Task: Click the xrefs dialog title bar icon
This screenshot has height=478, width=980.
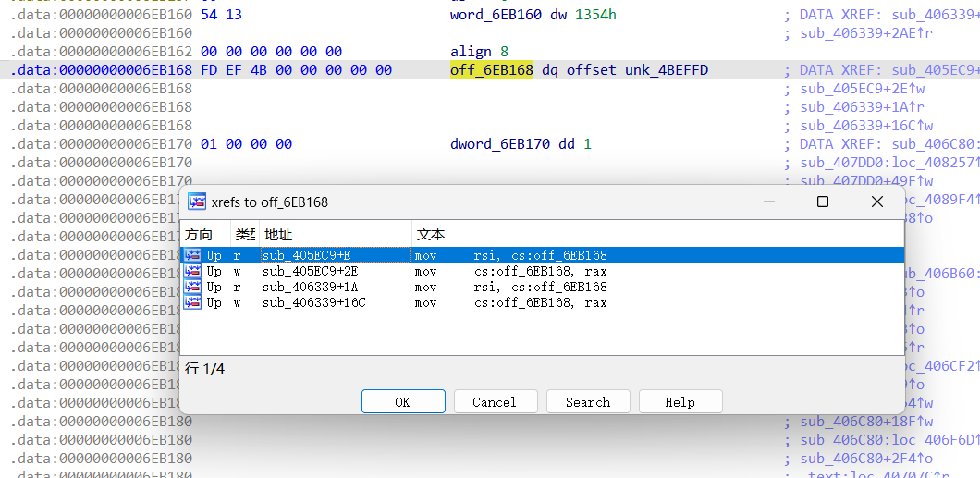Action: [x=196, y=202]
